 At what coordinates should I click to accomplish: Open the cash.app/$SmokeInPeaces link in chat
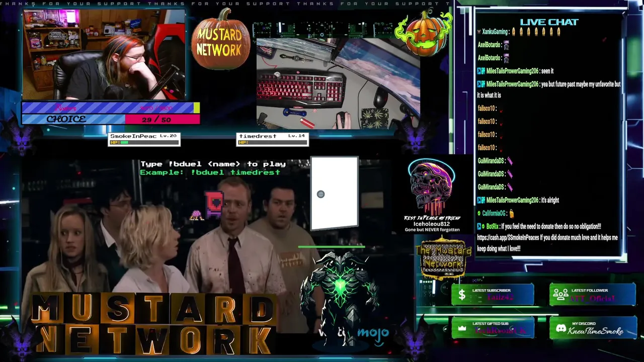[508, 237]
